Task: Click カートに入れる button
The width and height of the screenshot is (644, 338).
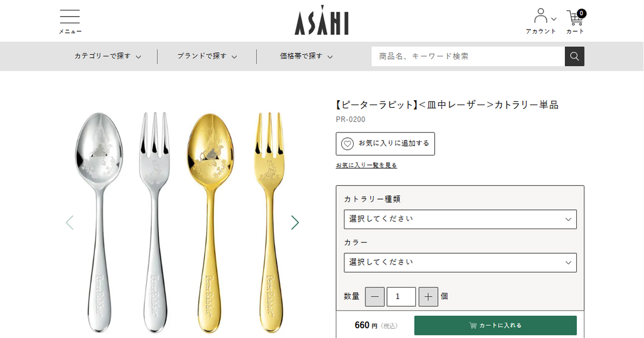Action: point(495,325)
